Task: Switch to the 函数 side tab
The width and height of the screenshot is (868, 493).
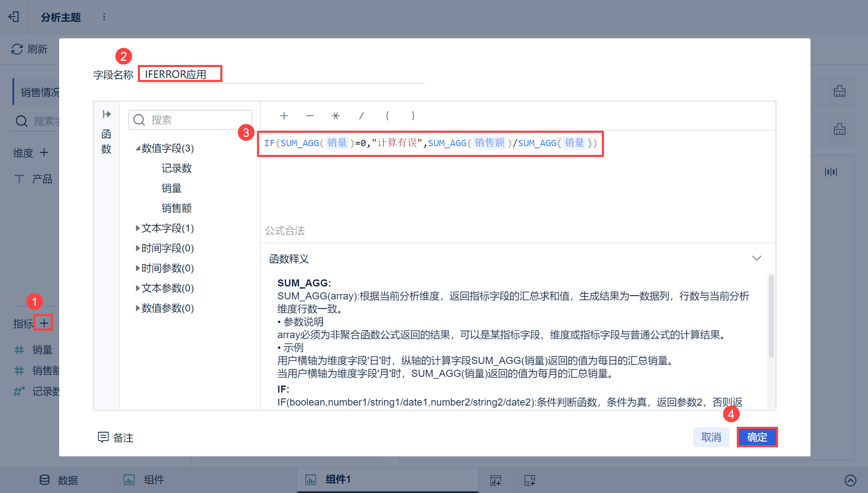Action: tap(106, 142)
